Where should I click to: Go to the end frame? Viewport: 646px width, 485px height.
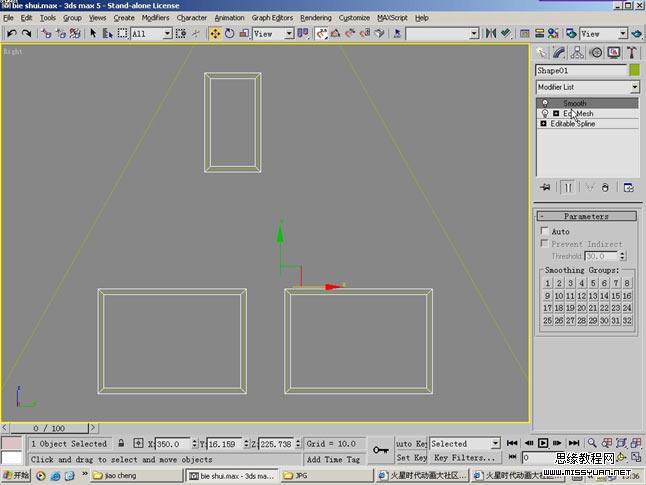[574, 443]
